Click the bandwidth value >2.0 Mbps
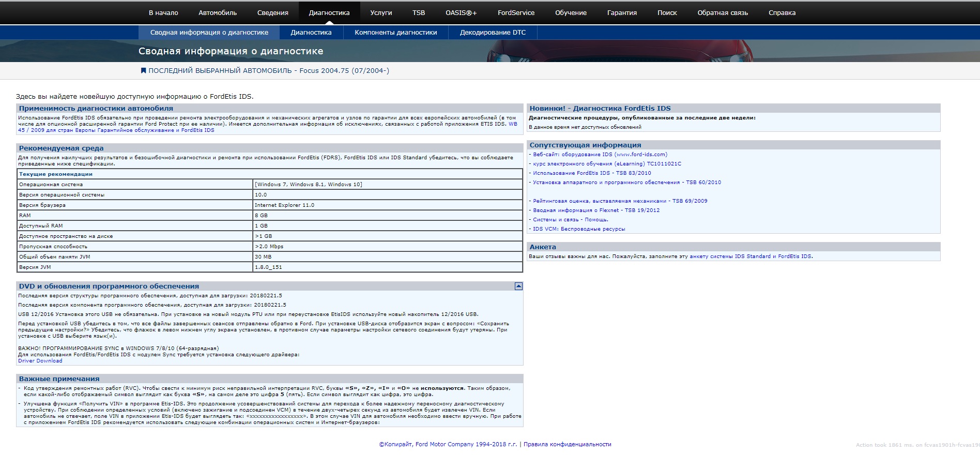The height and width of the screenshot is (469, 980). coord(388,246)
